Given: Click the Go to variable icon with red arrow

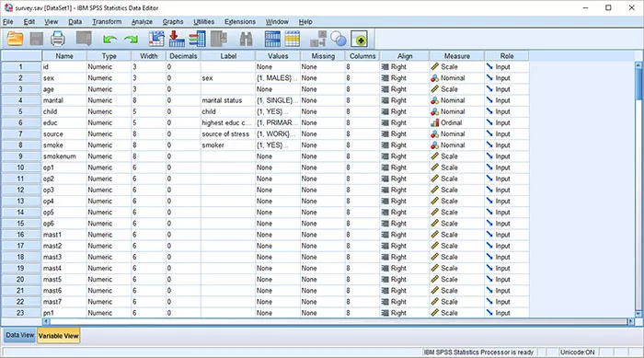Looking at the screenshot, I should point(177,39).
